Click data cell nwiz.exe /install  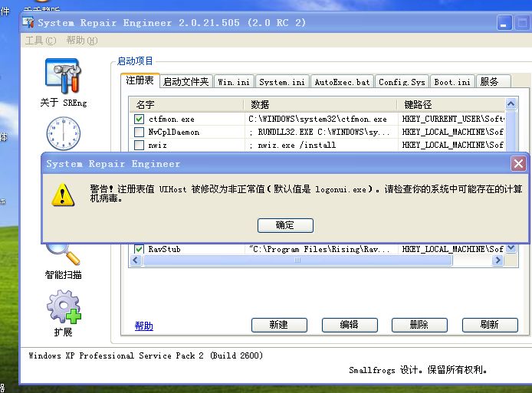(293, 145)
